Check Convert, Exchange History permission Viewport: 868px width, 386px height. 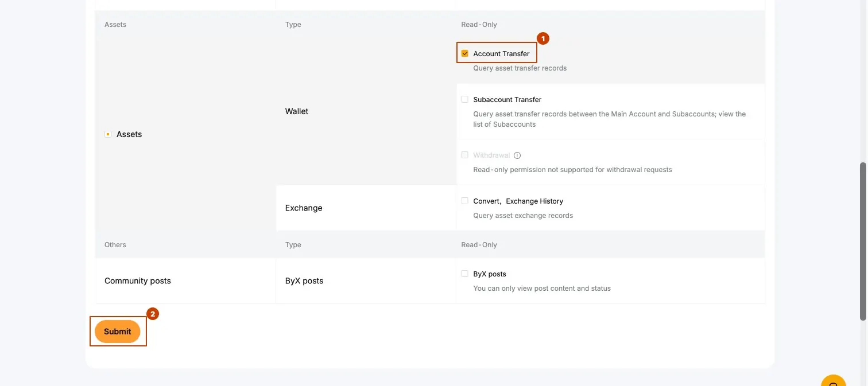tap(464, 201)
